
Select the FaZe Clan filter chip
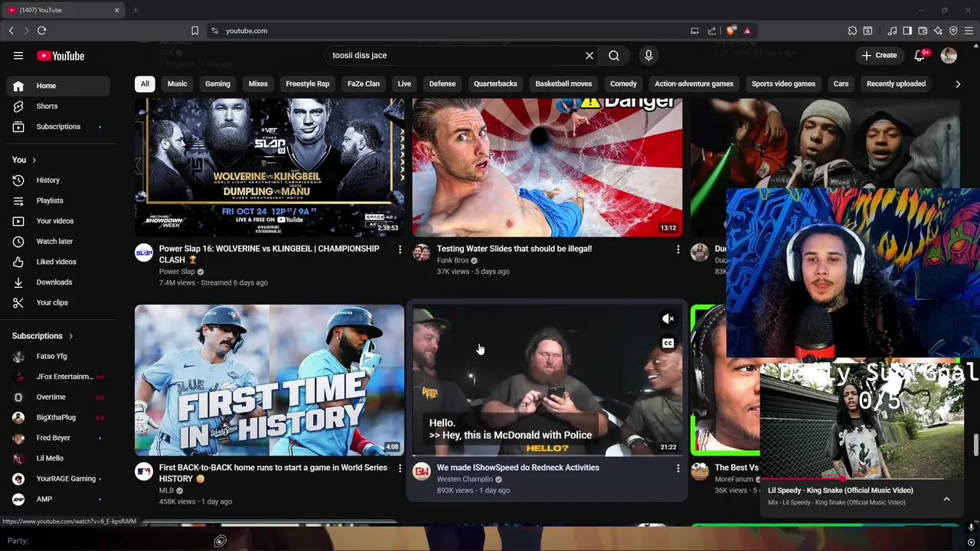[x=364, y=83]
